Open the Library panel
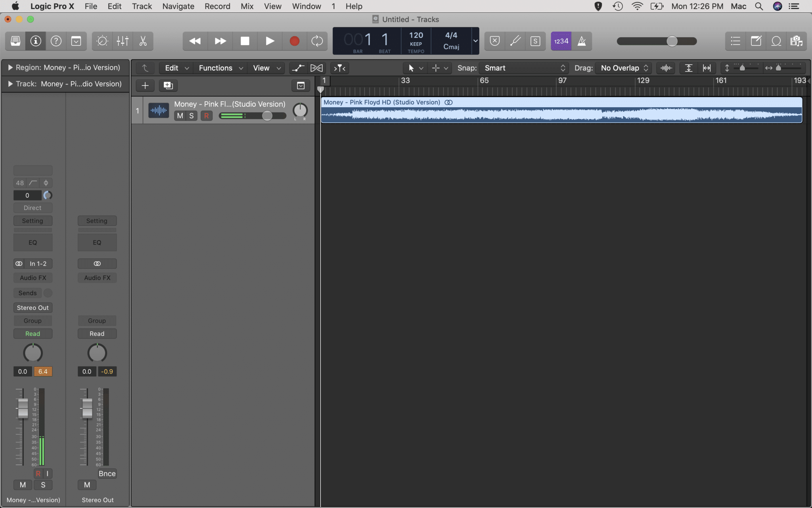The height and width of the screenshot is (508, 812). 15,41
